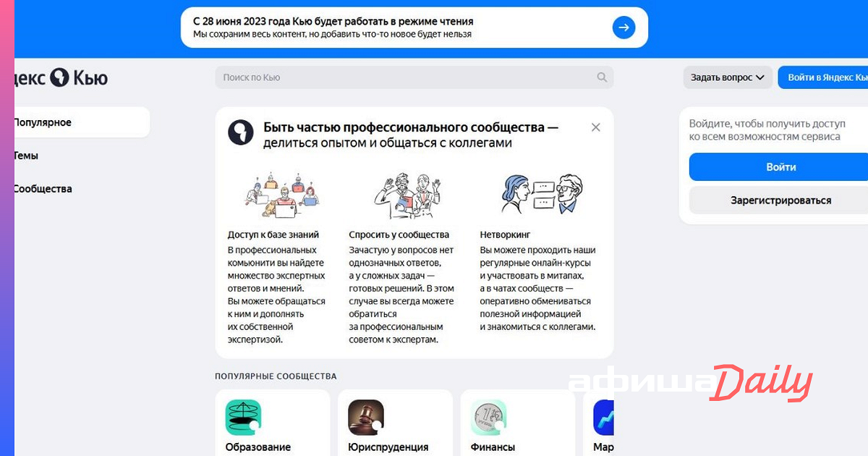
Task: Go to the Сообщества sidebar section
Action: coord(43,189)
